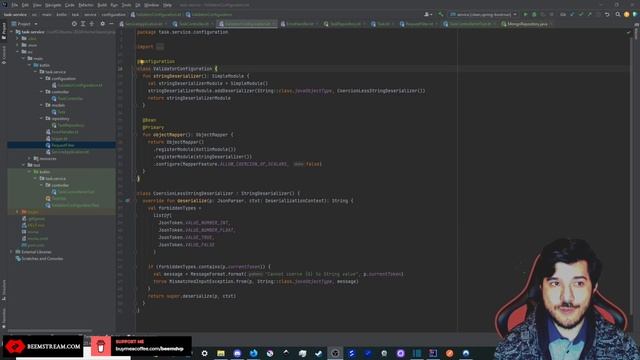Open Discord from the taskbar
640x360 pixels.
(x=237, y=353)
